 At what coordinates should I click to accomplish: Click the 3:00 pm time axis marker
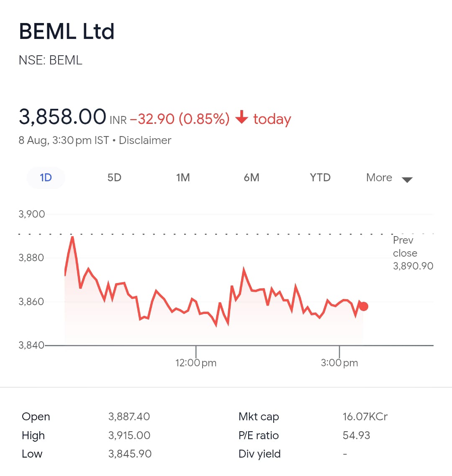click(339, 363)
